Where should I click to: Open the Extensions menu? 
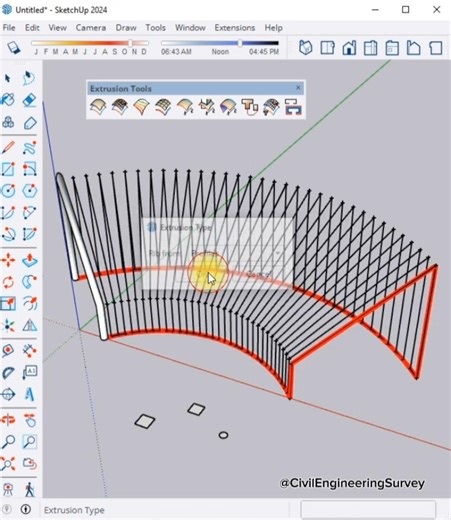tap(235, 28)
